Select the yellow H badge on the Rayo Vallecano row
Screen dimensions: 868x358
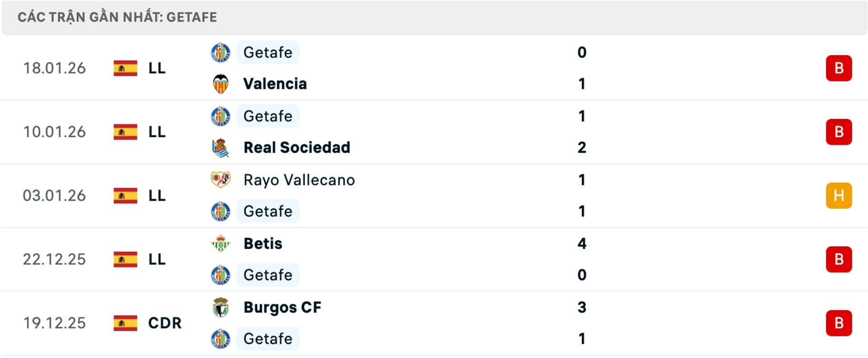click(840, 195)
